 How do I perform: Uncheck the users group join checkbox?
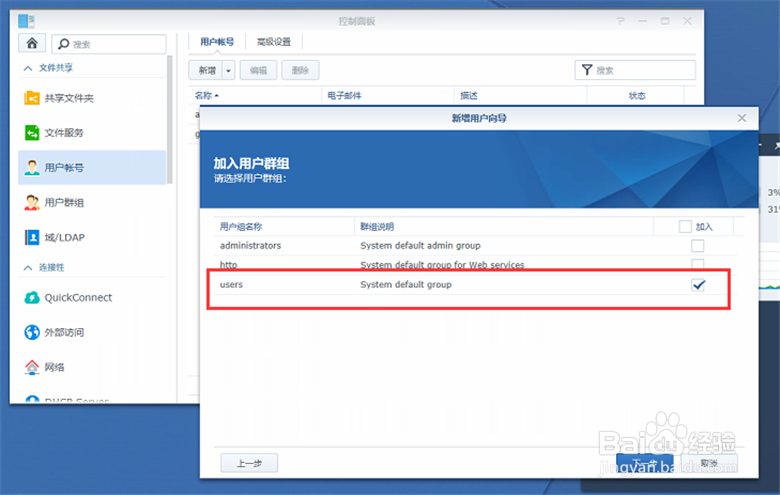(x=698, y=285)
